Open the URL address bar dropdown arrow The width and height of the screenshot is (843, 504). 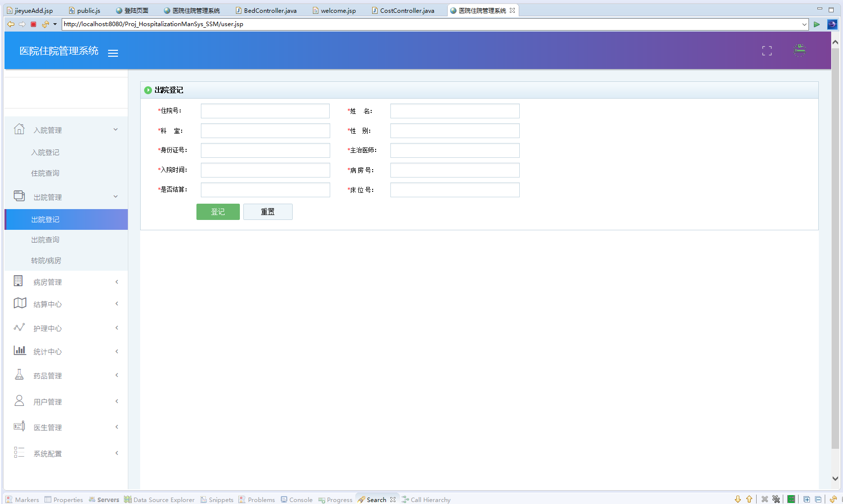click(804, 24)
